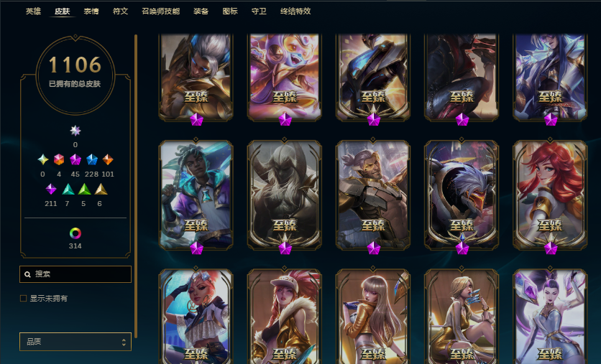Viewport: 601px width, 364px height.
Task: Open the 符文 tab
Action: tap(120, 11)
